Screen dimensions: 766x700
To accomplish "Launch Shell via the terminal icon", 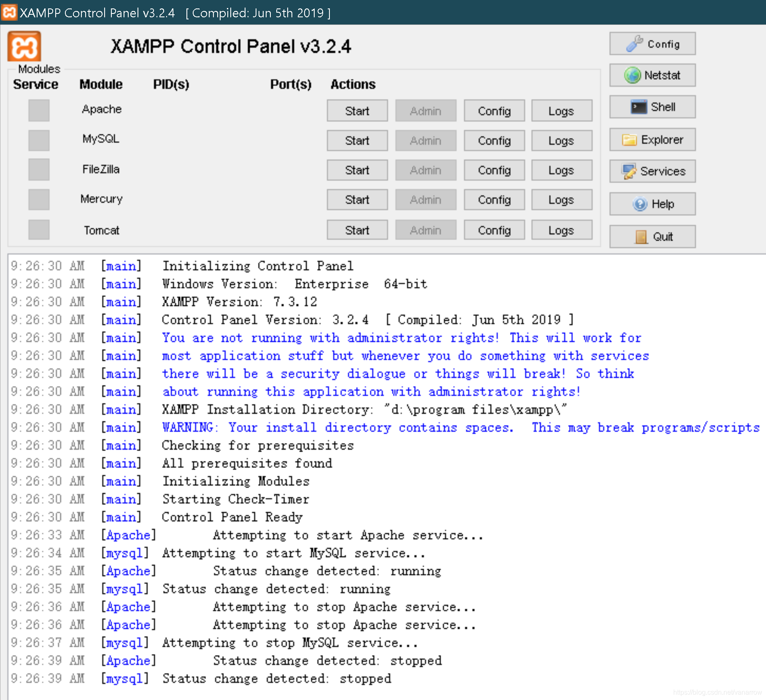I will [x=652, y=107].
